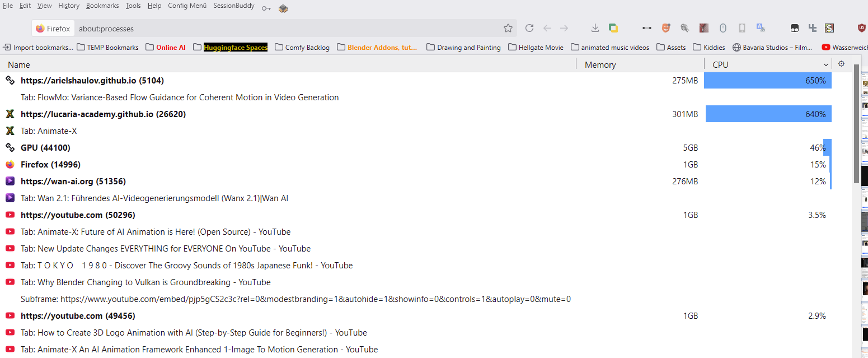This screenshot has width=868, height=358.
Task: Click the GPU (44100) process icon
Action: click(10, 148)
